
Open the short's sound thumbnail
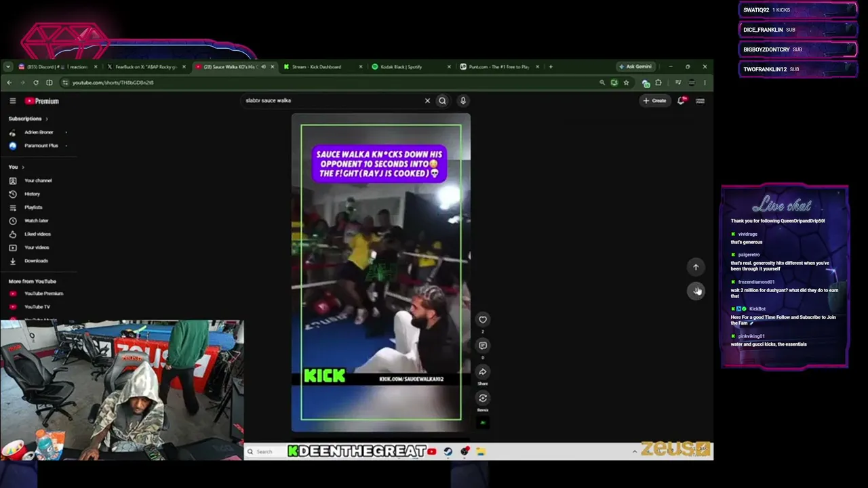pos(483,423)
